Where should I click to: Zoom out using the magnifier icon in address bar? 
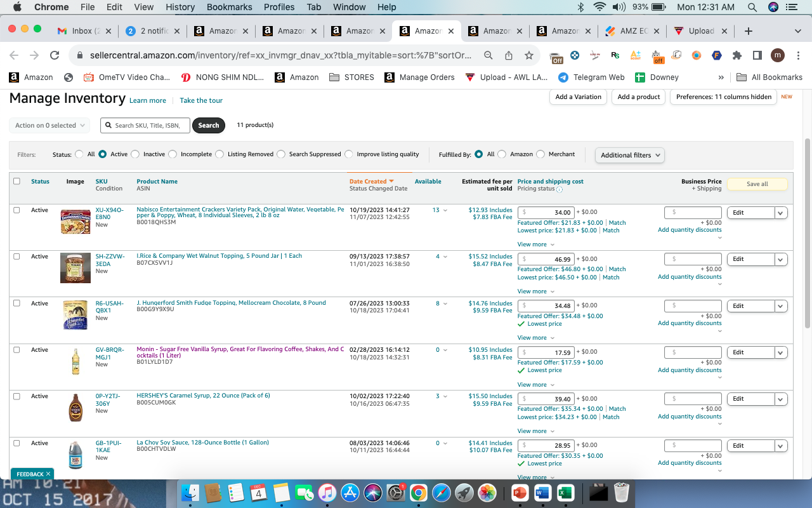488,55
